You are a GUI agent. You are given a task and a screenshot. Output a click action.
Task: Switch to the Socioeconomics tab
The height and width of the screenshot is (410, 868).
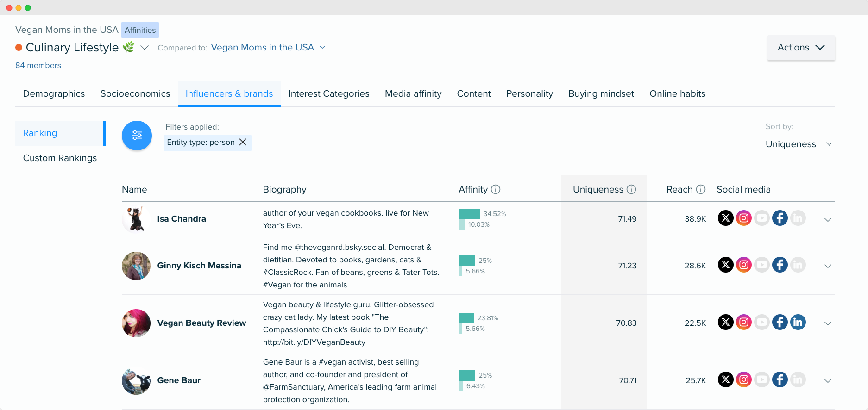coord(135,94)
